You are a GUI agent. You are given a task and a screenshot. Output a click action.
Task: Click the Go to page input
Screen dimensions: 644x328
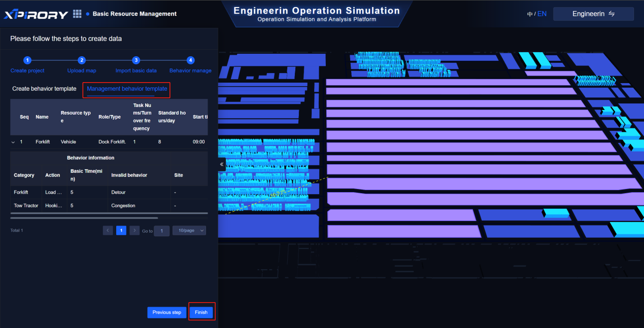(161, 231)
